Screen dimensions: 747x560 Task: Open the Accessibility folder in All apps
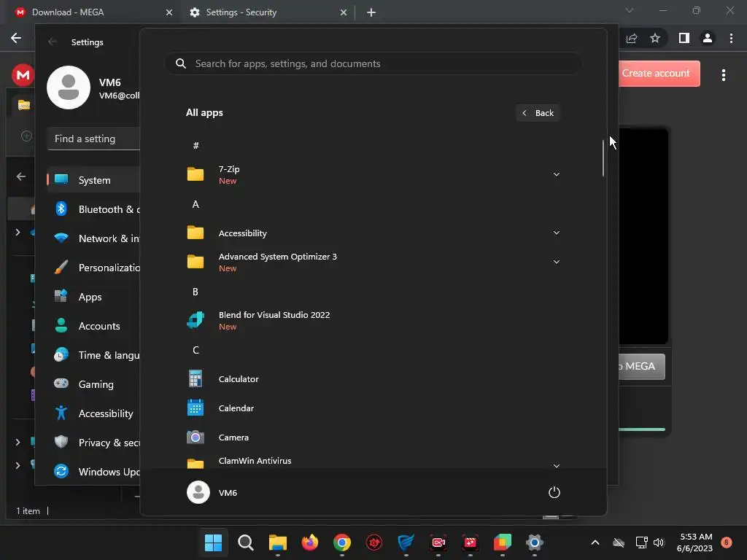coord(373,233)
